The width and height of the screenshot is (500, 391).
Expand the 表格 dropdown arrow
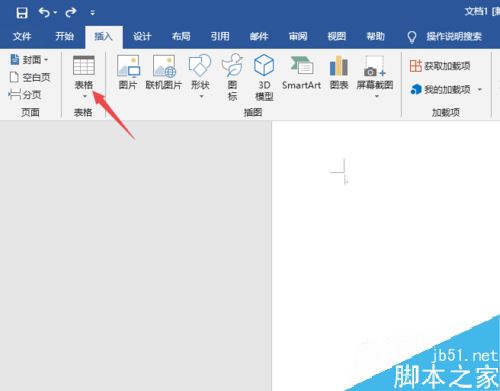tap(85, 96)
